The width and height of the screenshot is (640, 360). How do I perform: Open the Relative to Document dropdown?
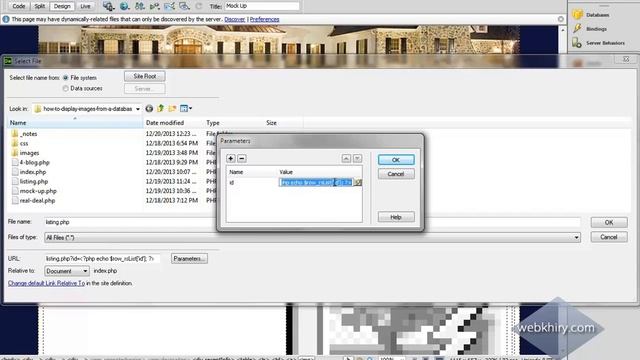[x=67, y=271]
